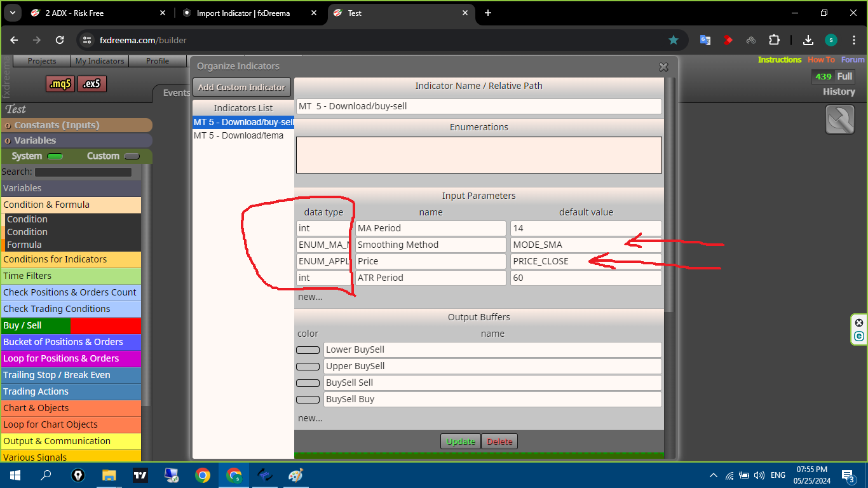Screen dimensions: 868x488
Task: Open the My Indicators menu
Action: [100, 61]
